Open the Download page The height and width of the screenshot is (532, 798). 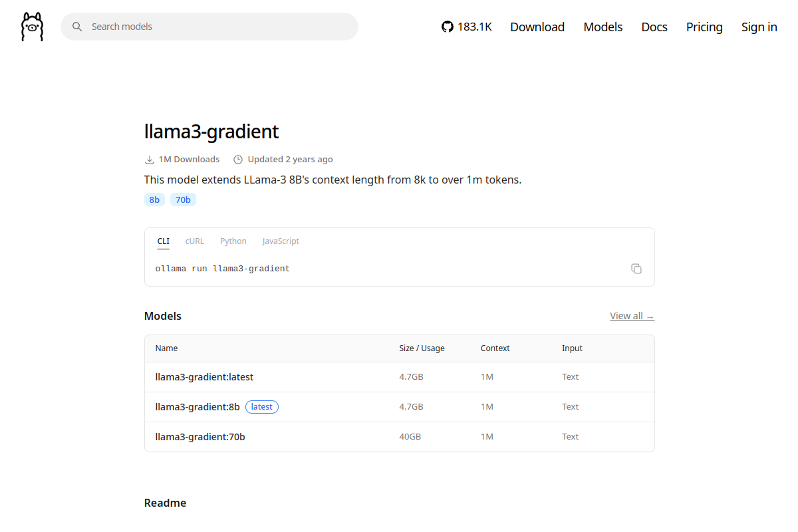537,27
